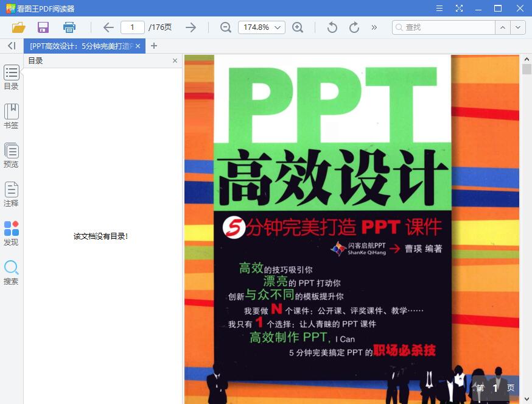This screenshot has width=532, height=404.
Task: Open the 发现 discover panel
Action: (x=11, y=233)
